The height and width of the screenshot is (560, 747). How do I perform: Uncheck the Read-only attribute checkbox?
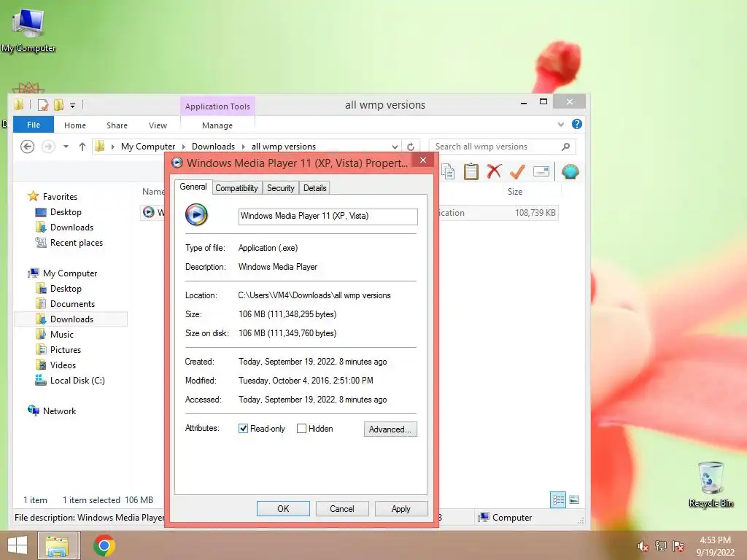pos(243,429)
